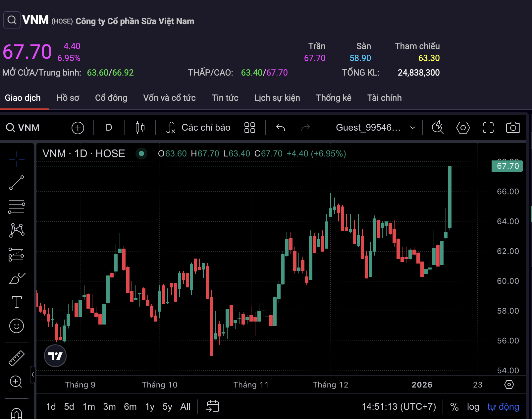
Task: Take a chart snapshot with camera icon
Action: (513, 128)
